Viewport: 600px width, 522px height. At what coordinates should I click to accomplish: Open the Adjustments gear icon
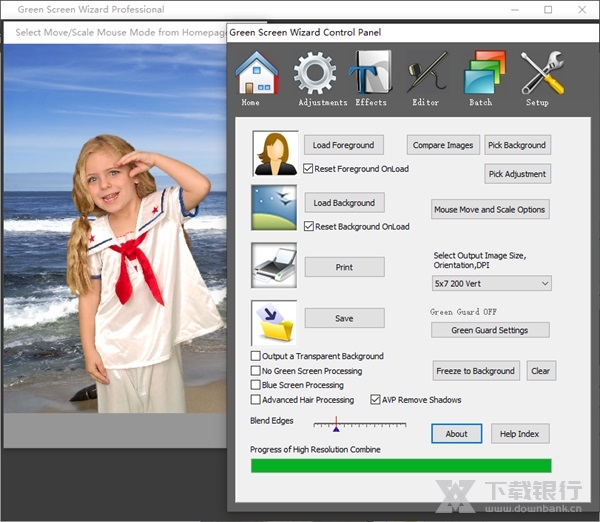(315, 74)
